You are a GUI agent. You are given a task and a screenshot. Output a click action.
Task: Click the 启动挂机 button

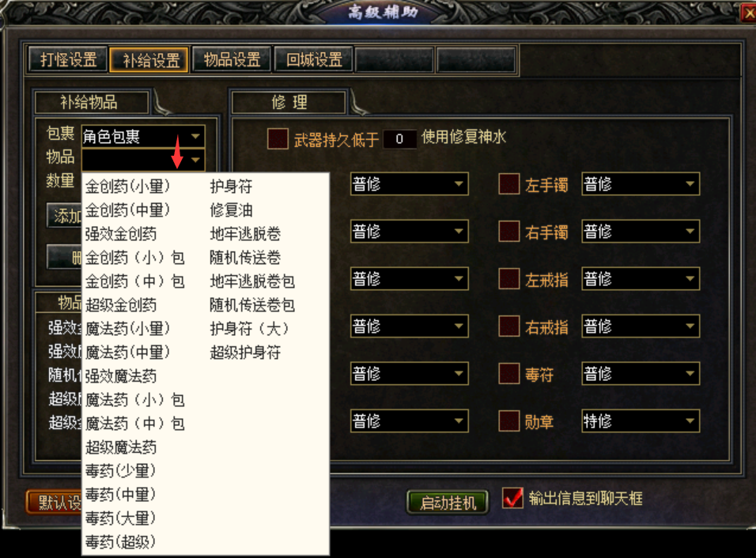(448, 503)
